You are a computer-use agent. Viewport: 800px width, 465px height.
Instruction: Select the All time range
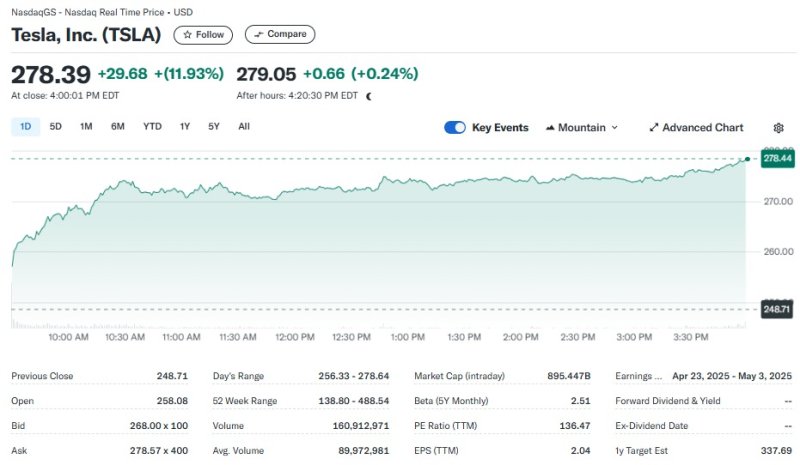pyautogui.click(x=244, y=127)
